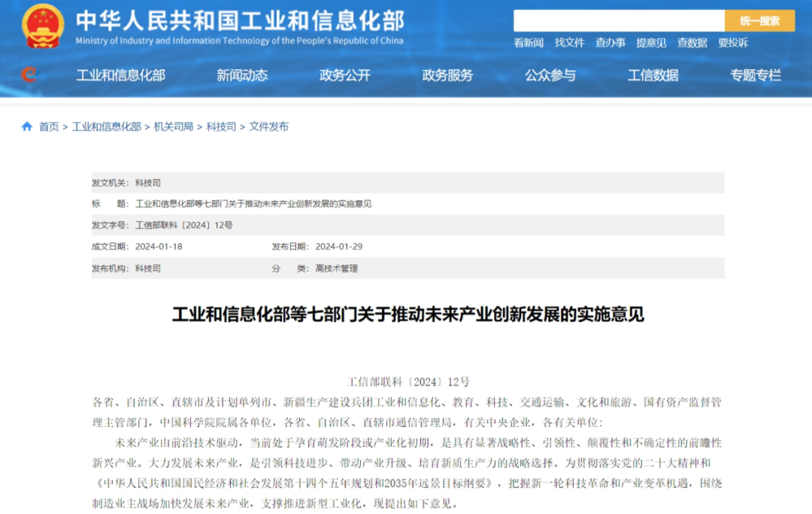Open the 新闻动态 nav menu
Screen dimensions: 812x514
[242, 76]
